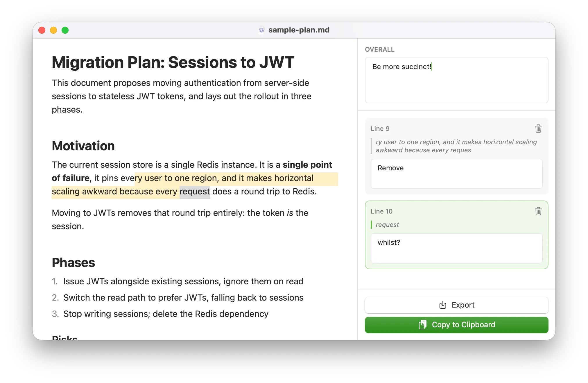This screenshot has width=588, height=383.
Task: Delete the Line 9 comment via trash icon
Action: [x=538, y=129]
